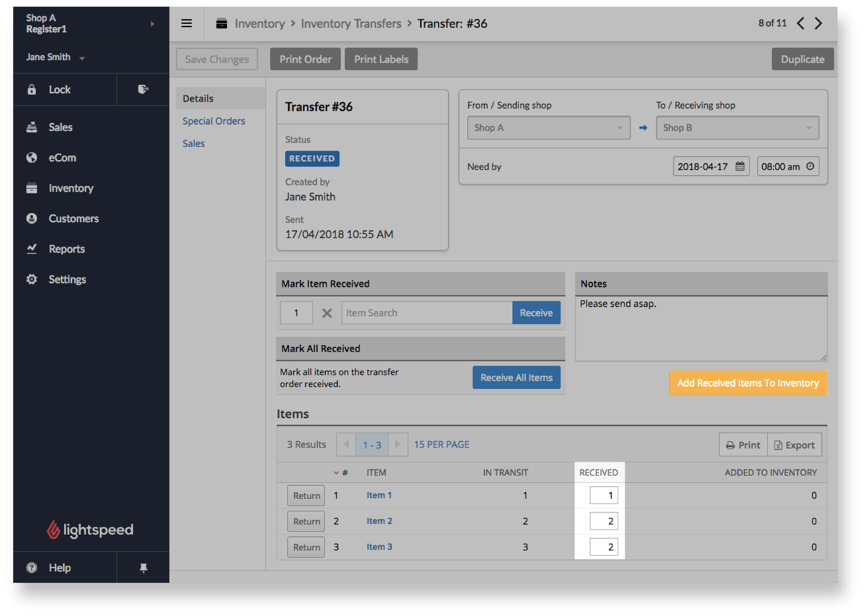The height and width of the screenshot is (616, 864).
Task: Click the Item Search input field
Action: pyautogui.click(x=426, y=313)
